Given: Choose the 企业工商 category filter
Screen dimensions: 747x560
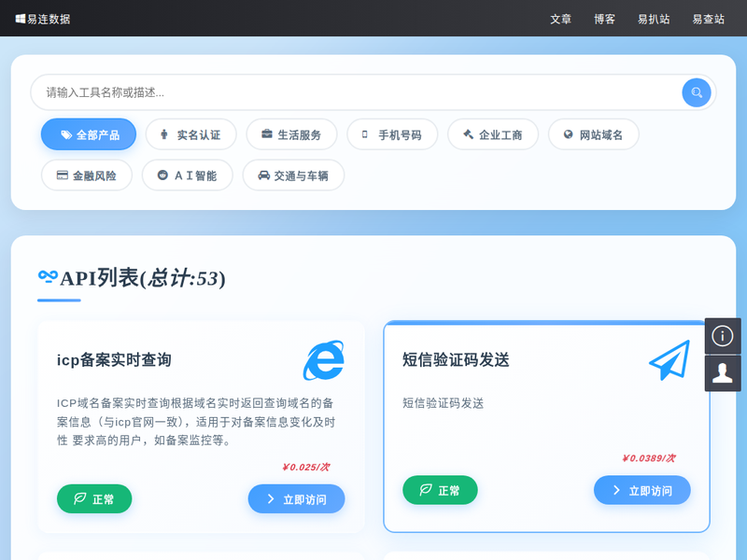Looking at the screenshot, I should pyautogui.click(x=492, y=134).
